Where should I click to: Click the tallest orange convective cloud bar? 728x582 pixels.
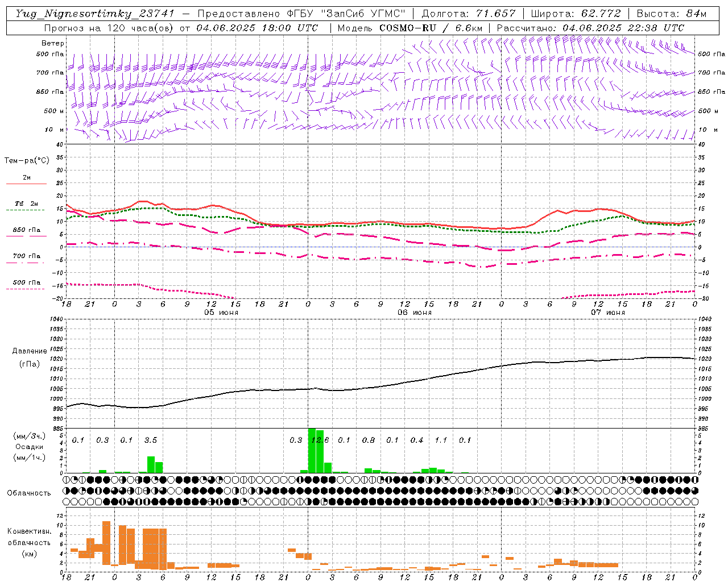(x=106, y=543)
